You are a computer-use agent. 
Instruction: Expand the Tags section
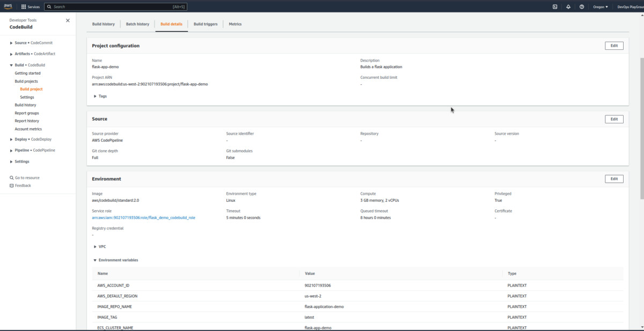click(96, 96)
